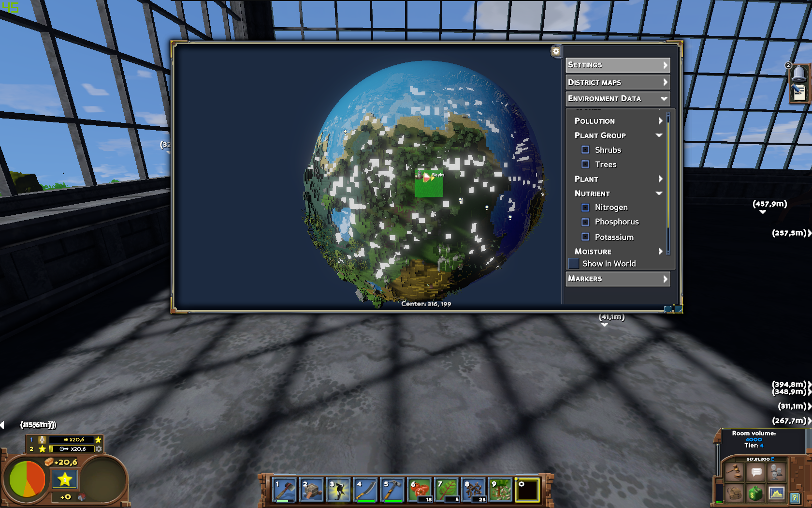Enable the Nitrogen nutrient checkbox
The width and height of the screenshot is (812, 508).
(x=585, y=207)
